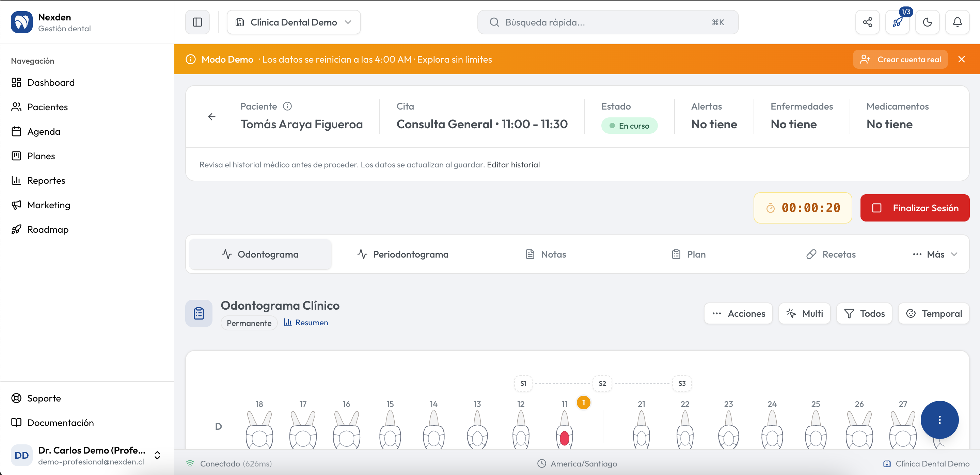Viewport: 980px width, 475px height.
Task: Open the rocket onboarding icon with 1/3 badge
Action: [x=898, y=22]
